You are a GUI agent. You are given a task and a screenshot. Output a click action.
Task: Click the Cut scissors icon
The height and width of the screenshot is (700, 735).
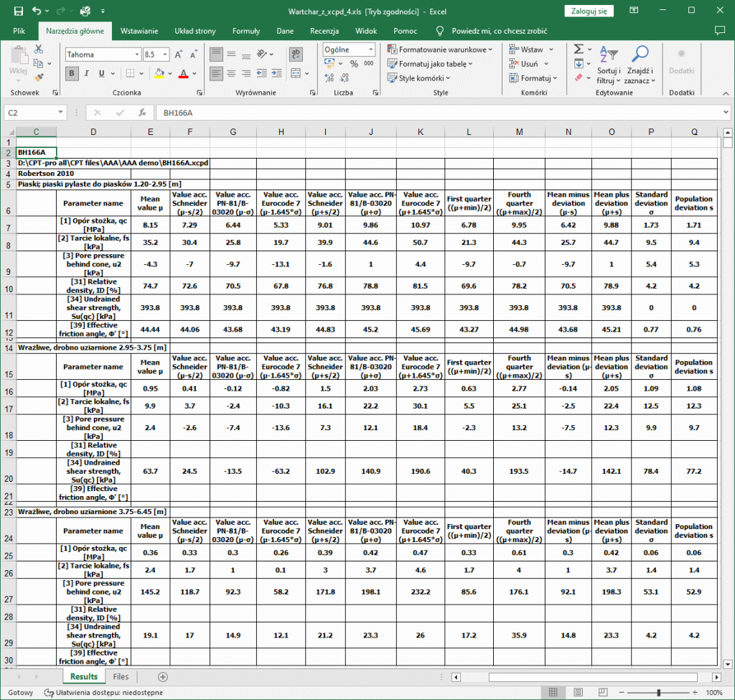(39, 50)
